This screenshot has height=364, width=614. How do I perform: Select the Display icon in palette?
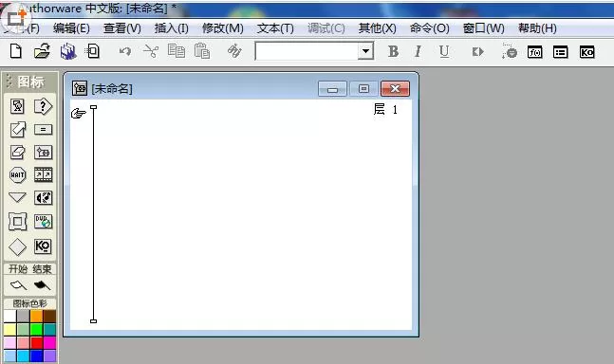[17, 106]
